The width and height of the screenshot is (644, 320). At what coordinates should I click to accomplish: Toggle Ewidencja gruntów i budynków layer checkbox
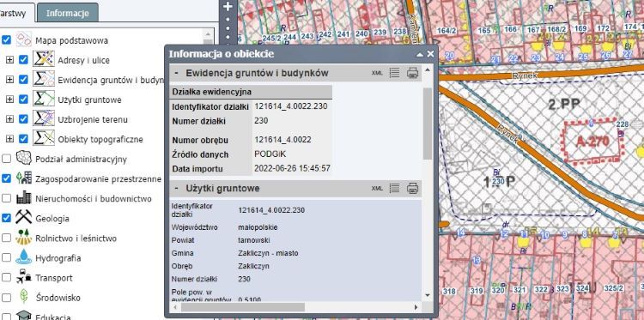23,80
